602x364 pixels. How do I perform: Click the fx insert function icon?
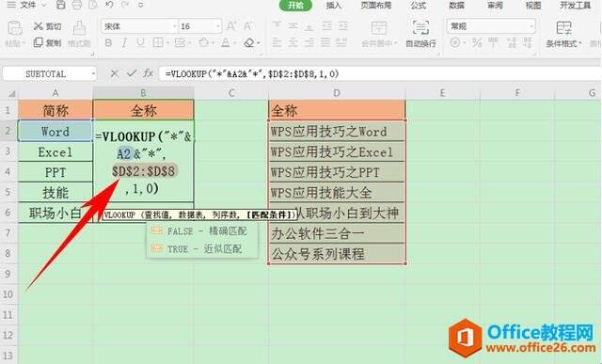(149, 73)
